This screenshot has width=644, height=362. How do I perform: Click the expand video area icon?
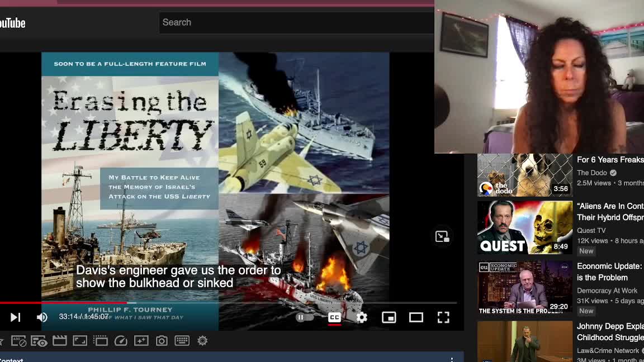coord(100,340)
